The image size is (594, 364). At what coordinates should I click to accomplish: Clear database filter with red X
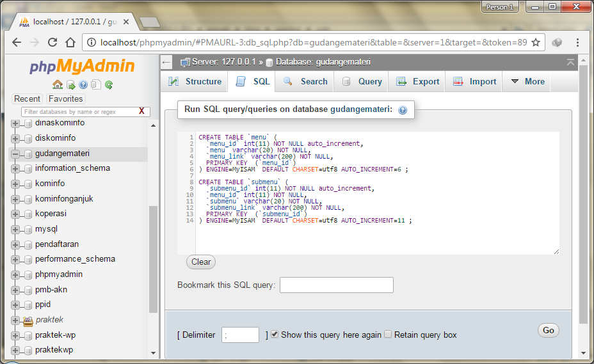point(141,111)
